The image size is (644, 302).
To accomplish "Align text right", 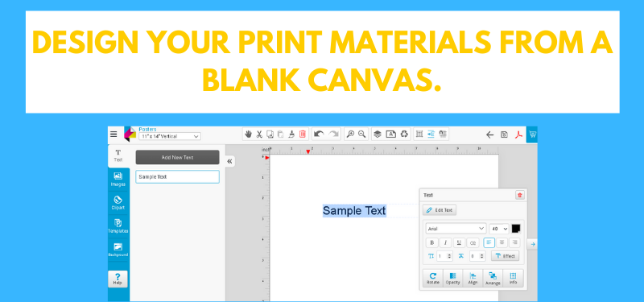I will 514,243.
